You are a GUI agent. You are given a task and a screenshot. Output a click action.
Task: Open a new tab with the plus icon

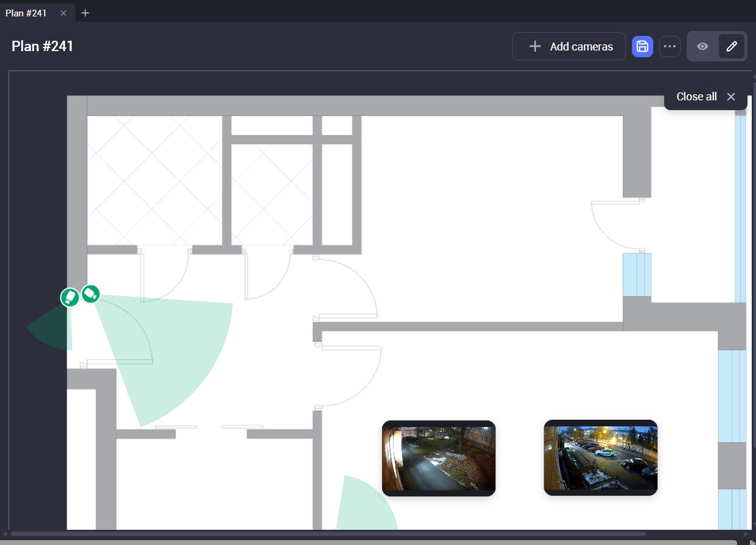(85, 13)
